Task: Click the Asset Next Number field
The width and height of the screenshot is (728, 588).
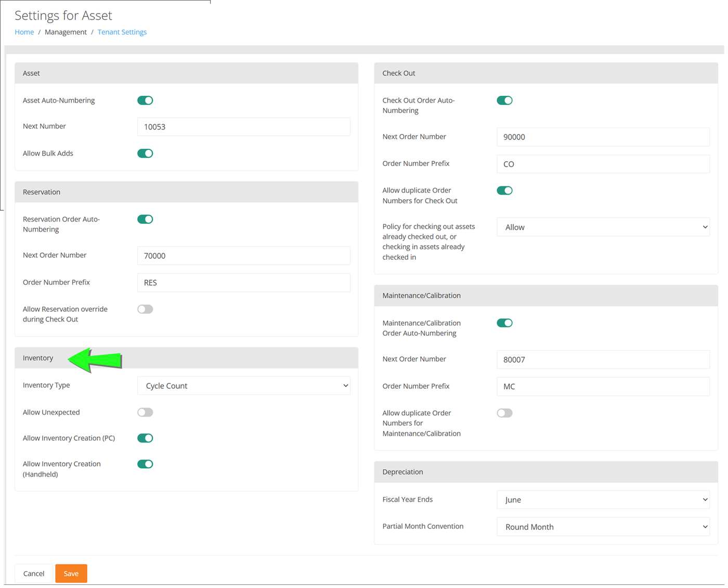Action: [x=243, y=126]
